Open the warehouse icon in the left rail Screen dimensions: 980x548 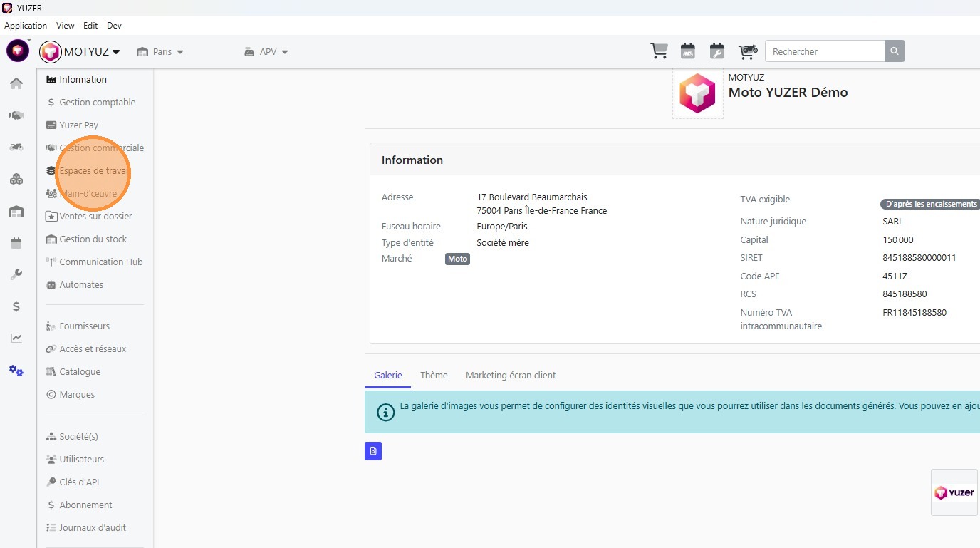[16, 211]
